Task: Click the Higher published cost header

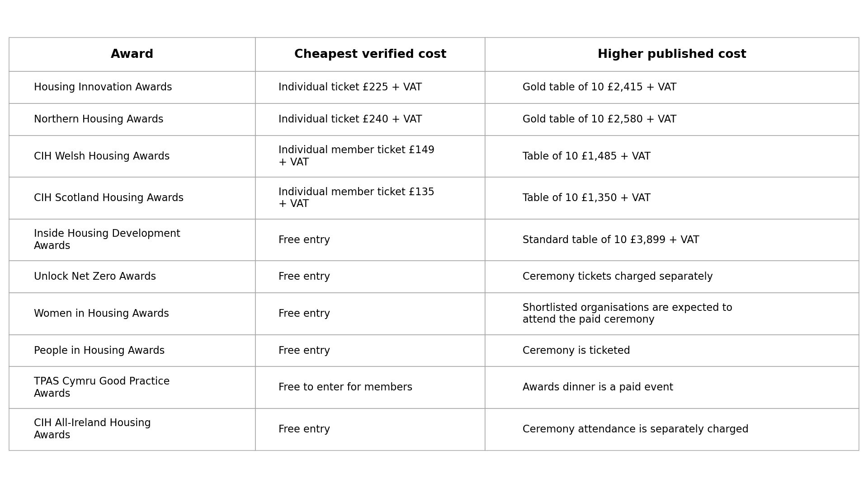Action: pos(672,54)
